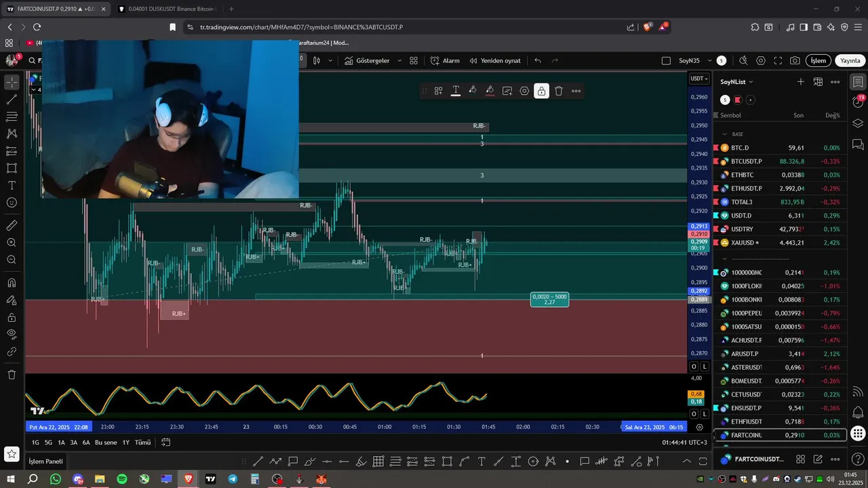Change background fill color in floating toolbar
Screen dimensions: 868x488
[473, 91]
